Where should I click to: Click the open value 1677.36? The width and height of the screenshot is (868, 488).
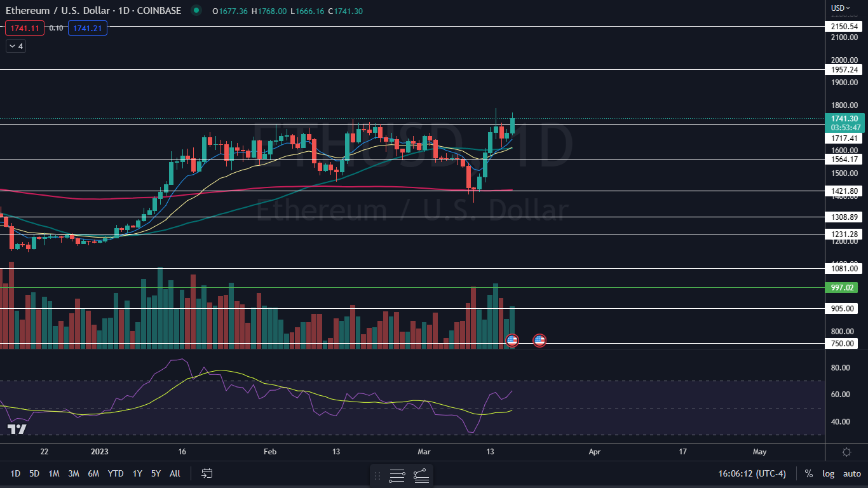(x=233, y=11)
